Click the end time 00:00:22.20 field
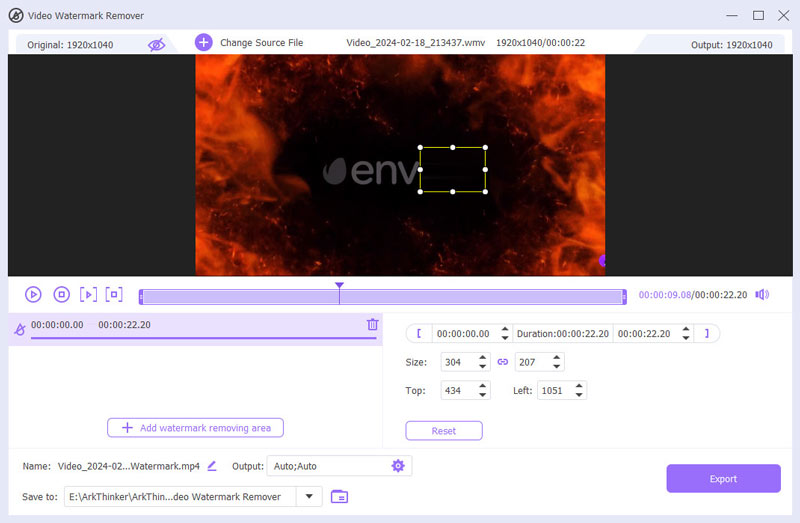The height and width of the screenshot is (523, 800). click(644, 334)
